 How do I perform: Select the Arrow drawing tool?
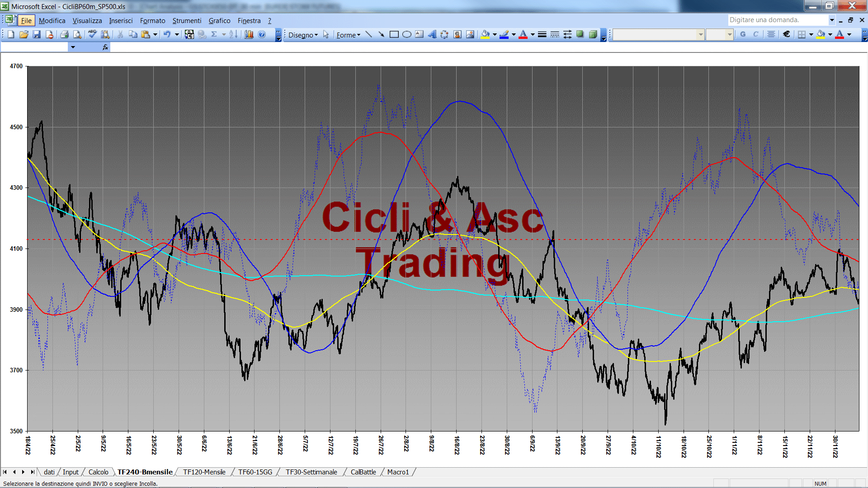click(381, 34)
